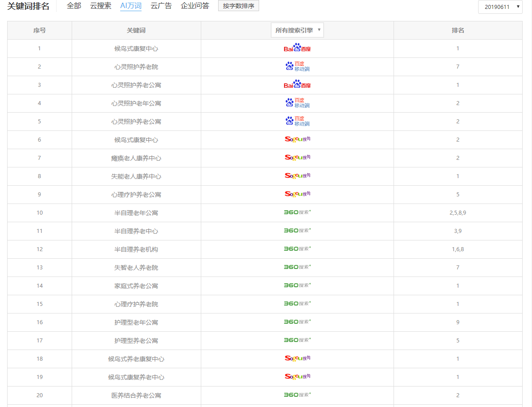This screenshot has width=532, height=407.
Task: Click the Sogou logo in row 18
Action: [x=297, y=358]
